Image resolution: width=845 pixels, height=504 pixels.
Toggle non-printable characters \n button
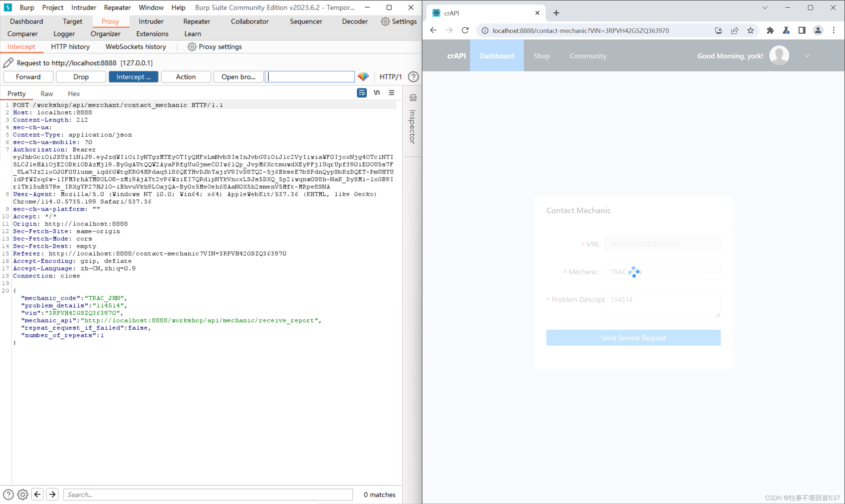[x=377, y=93]
